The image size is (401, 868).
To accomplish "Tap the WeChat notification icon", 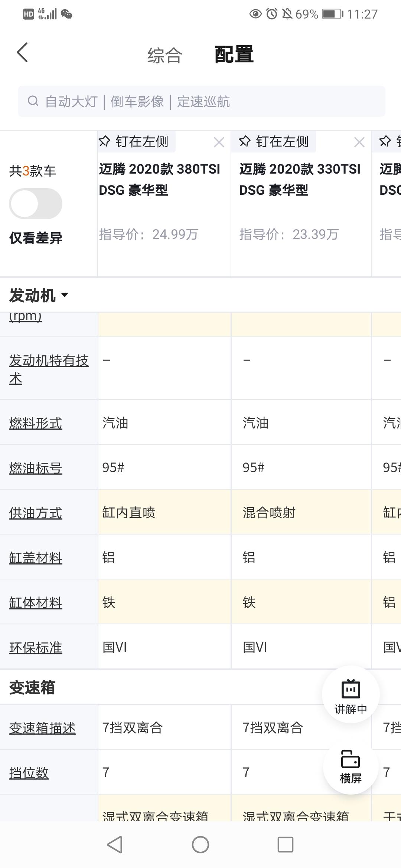I will coord(66,14).
